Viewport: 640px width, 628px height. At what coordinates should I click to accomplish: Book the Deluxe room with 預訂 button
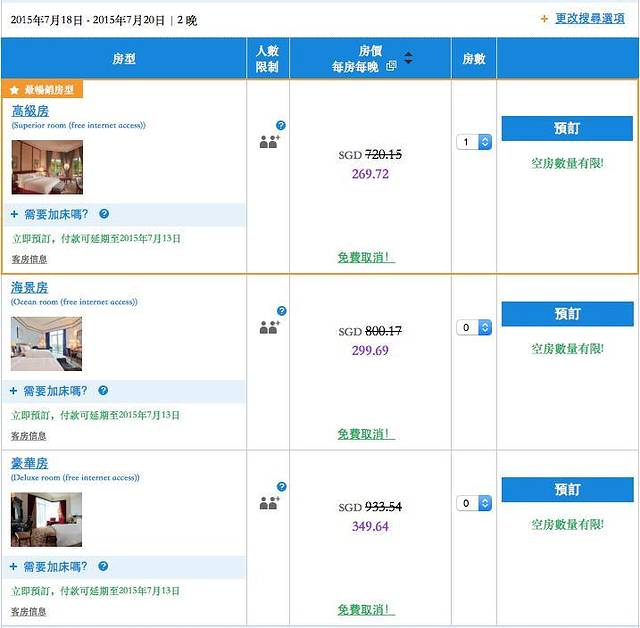tap(567, 489)
